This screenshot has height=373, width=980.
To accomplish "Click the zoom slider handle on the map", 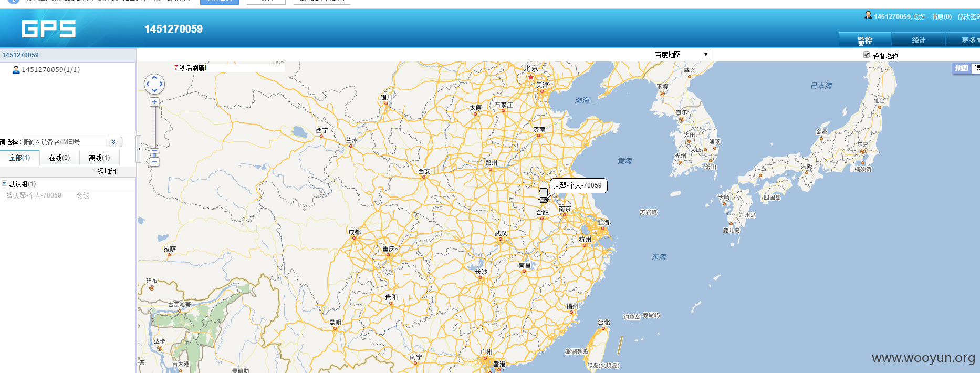I will pyautogui.click(x=154, y=151).
